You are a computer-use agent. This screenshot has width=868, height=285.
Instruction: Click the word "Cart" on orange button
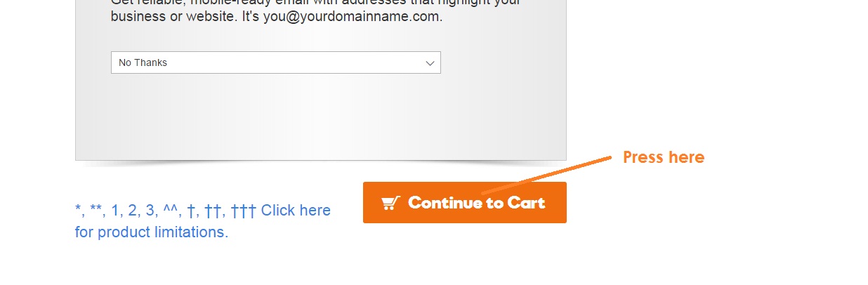[527, 203]
